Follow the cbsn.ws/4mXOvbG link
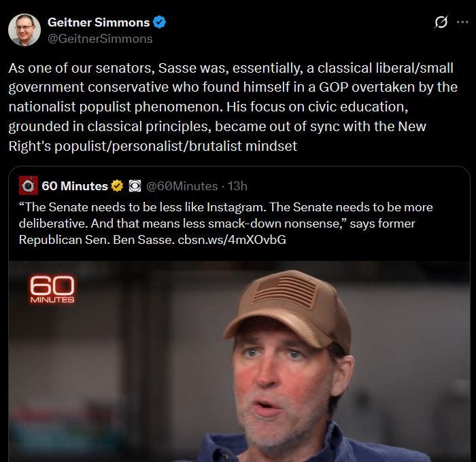The height and width of the screenshot is (462, 476). click(232, 240)
